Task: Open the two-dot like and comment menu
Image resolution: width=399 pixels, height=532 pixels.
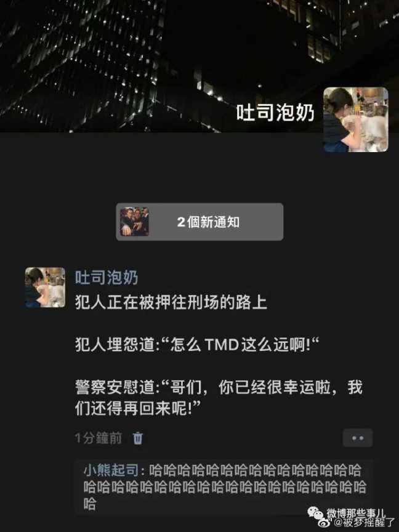Action: tap(358, 438)
